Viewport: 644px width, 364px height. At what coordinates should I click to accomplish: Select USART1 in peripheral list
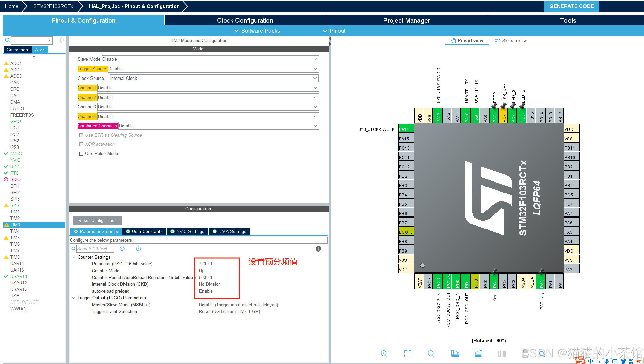[19, 276]
